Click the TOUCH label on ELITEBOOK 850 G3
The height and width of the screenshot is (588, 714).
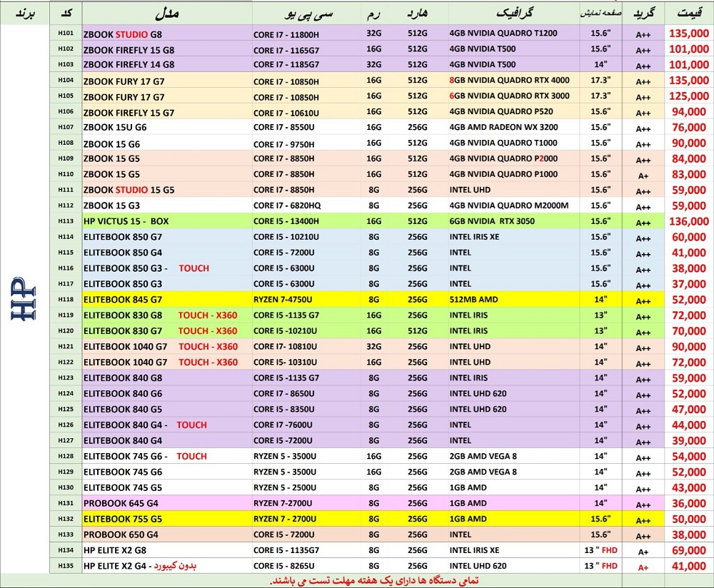click(x=194, y=268)
